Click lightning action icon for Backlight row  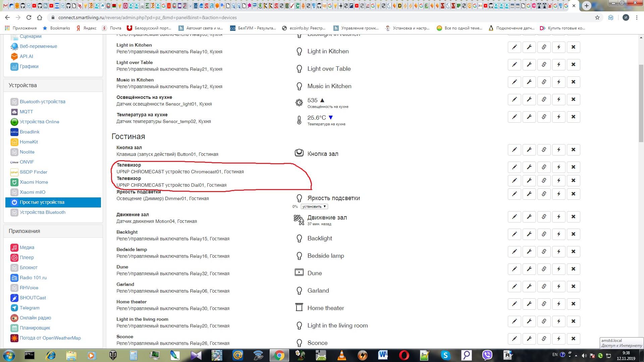coord(558,234)
